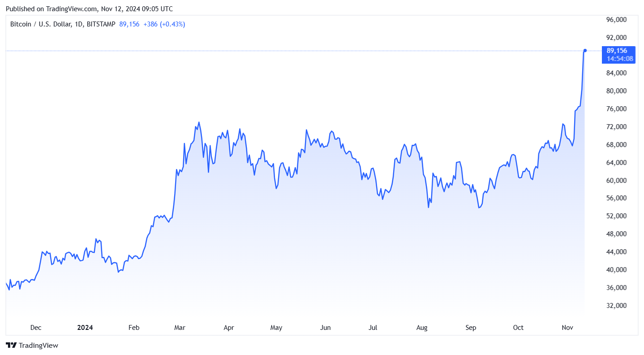Click the 80,000 price axis label
The height and width of the screenshot is (355, 644).
(616, 91)
